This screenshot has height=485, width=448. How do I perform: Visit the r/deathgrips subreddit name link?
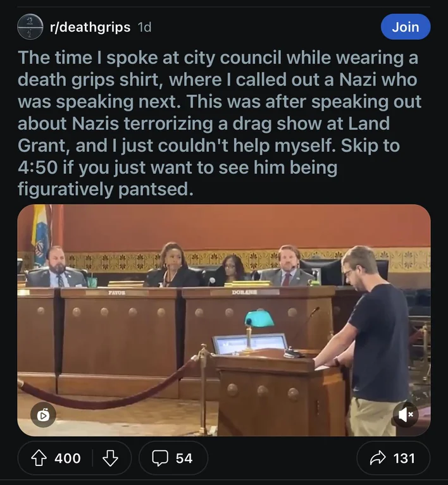pyautogui.click(x=90, y=27)
